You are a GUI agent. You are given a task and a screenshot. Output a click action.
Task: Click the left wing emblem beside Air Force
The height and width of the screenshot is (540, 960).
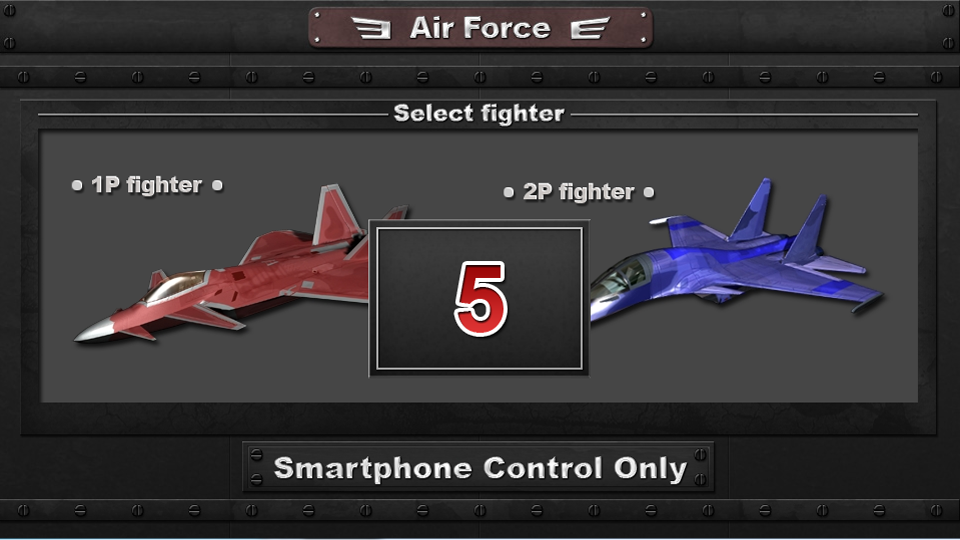(371, 28)
